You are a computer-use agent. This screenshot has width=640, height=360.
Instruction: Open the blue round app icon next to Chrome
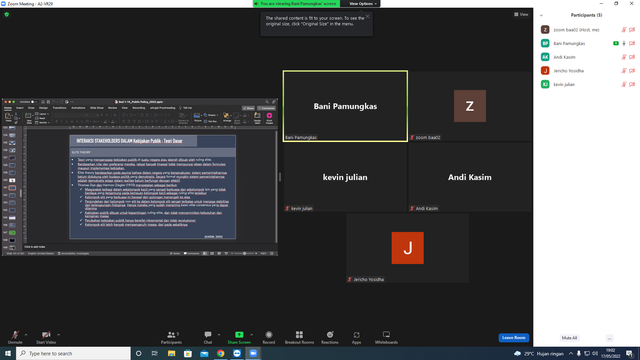coord(237,353)
